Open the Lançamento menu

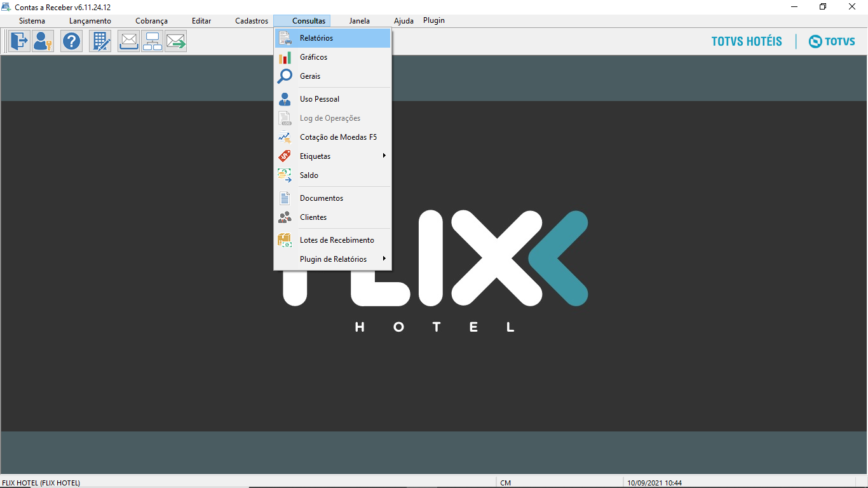point(90,21)
